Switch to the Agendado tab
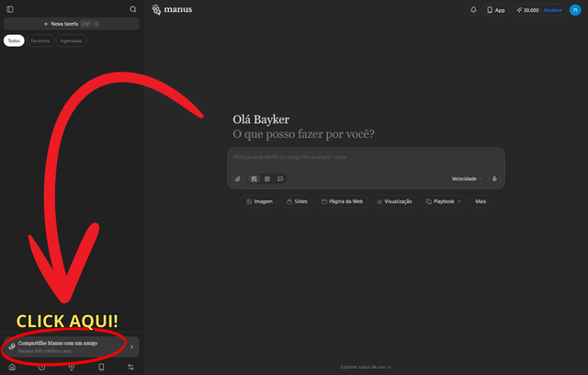The image size is (588, 375). (72, 40)
